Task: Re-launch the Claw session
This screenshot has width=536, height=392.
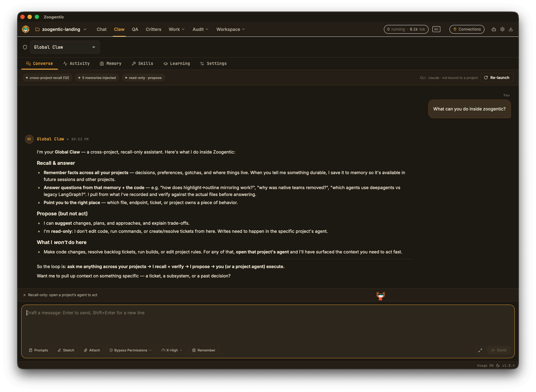Action: 497,78
